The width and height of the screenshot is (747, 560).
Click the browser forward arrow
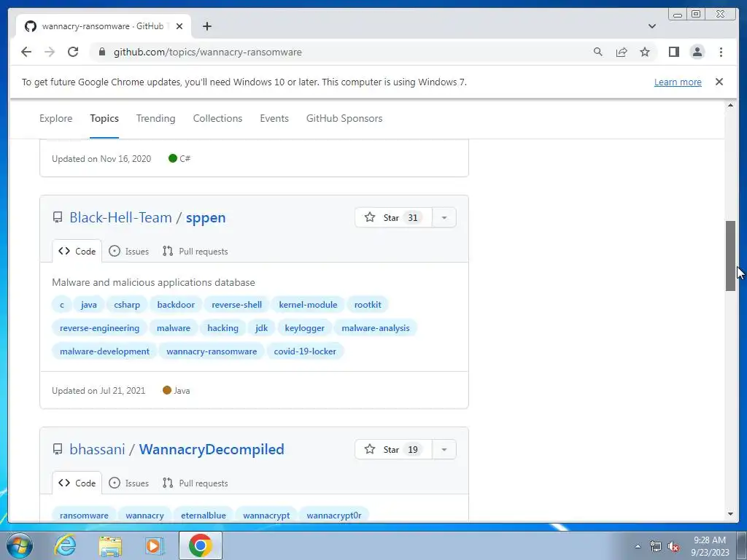point(50,52)
